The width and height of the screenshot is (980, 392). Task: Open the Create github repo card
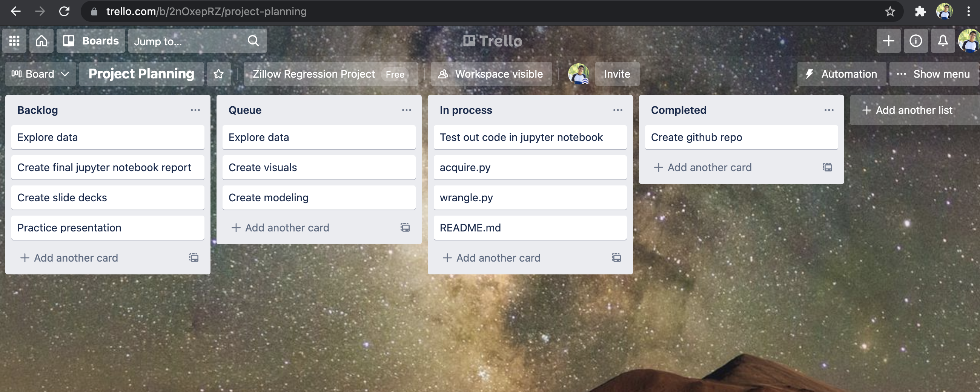(x=741, y=137)
